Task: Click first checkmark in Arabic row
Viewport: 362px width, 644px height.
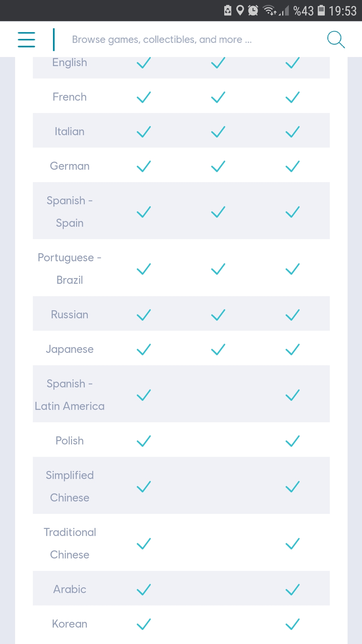Action: coord(144,590)
